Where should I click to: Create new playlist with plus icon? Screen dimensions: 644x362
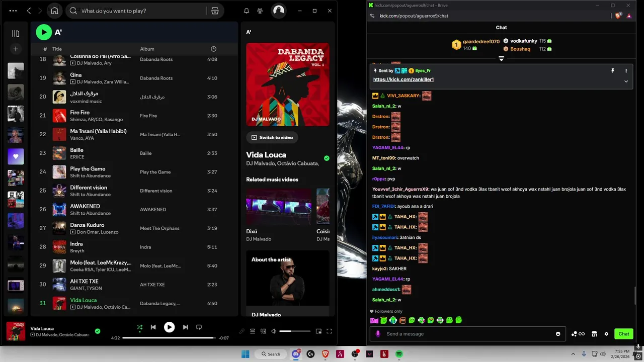pos(16,49)
